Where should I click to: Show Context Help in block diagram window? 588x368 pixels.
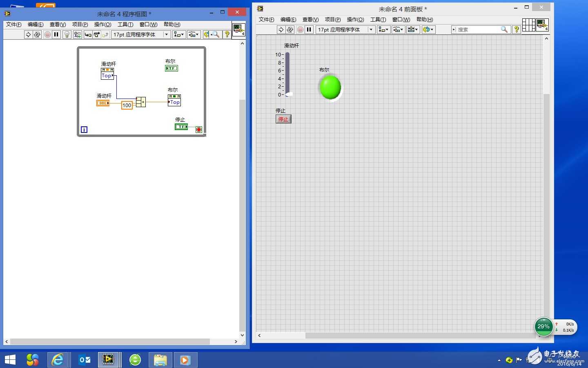[x=227, y=35]
